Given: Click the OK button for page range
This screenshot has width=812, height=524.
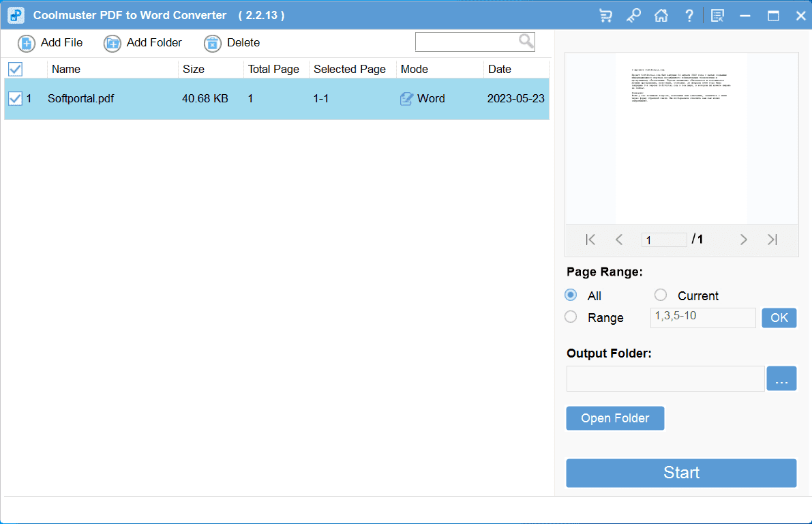Looking at the screenshot, I should [779, 318].
